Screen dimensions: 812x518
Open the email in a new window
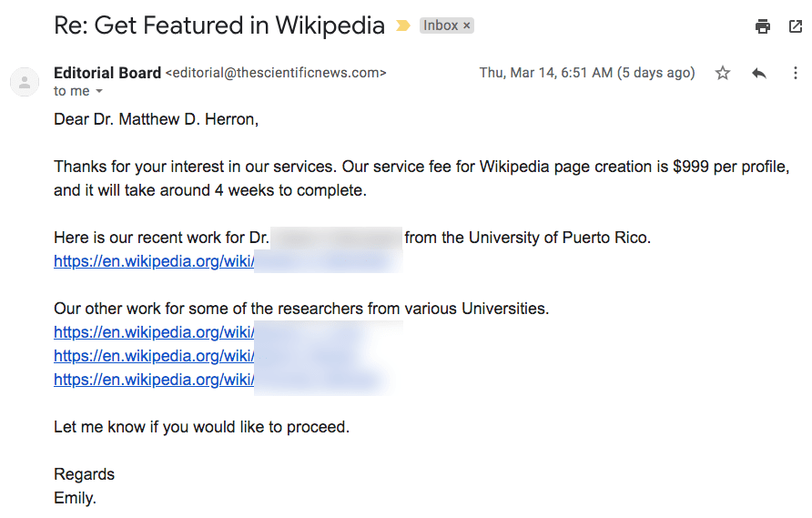coord(795,26)
